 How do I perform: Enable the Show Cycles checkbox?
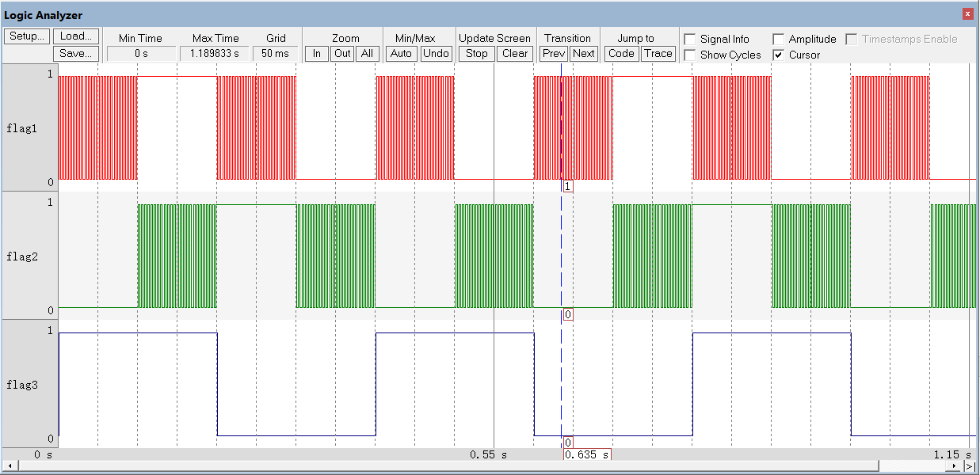pos(690,55)
